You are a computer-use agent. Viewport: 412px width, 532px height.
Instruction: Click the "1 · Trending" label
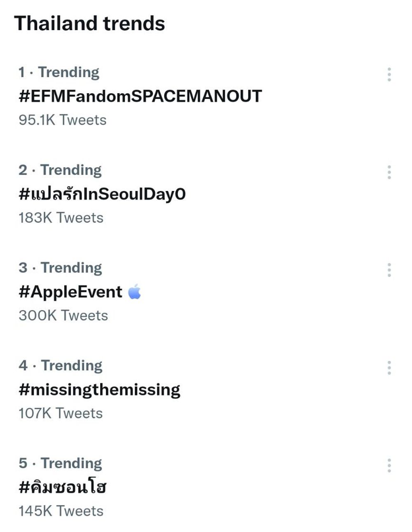(59, 72)
